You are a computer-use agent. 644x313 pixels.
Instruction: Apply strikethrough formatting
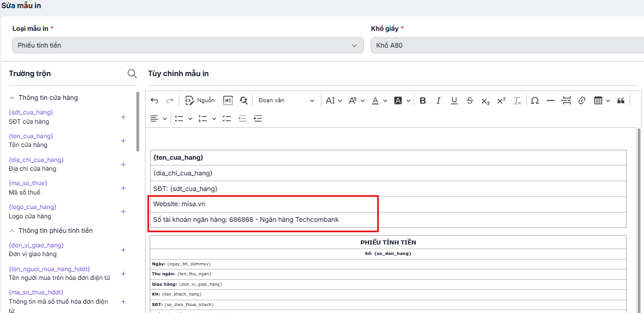coord(470,100)
